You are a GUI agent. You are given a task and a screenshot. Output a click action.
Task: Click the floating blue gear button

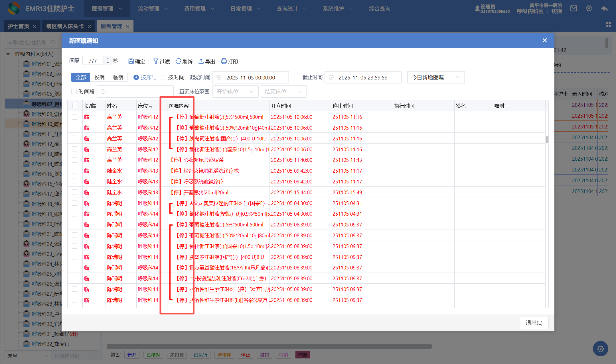(x=600, y=349)
